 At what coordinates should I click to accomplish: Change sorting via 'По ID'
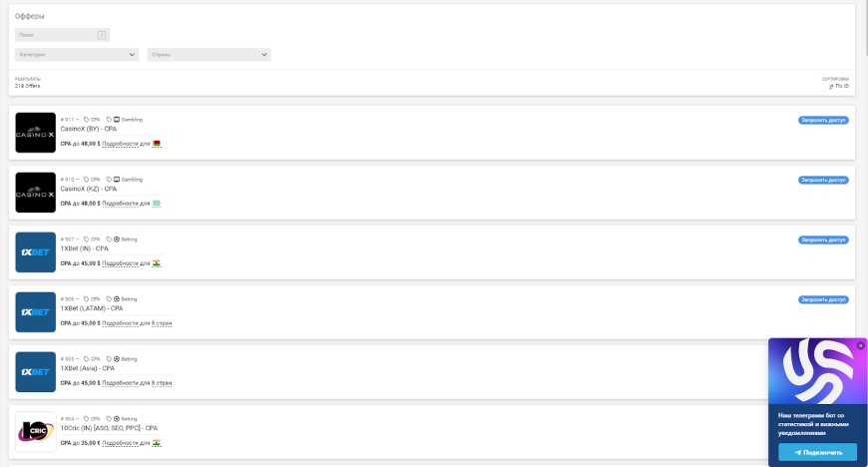[x=838, y=86]
